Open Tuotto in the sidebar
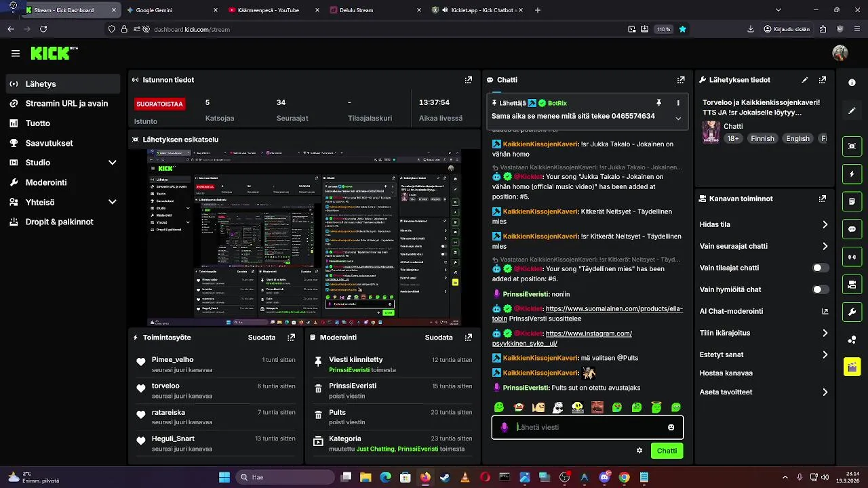 [x=62, y=123]
